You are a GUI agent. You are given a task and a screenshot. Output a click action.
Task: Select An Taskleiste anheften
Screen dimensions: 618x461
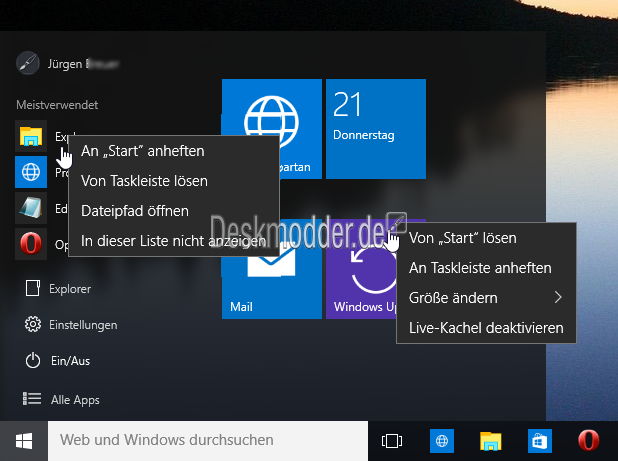click(486, 268)
